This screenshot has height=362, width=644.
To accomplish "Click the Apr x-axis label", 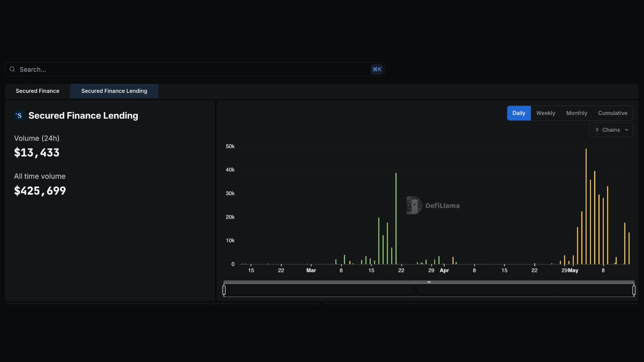I will click(444, 270).
